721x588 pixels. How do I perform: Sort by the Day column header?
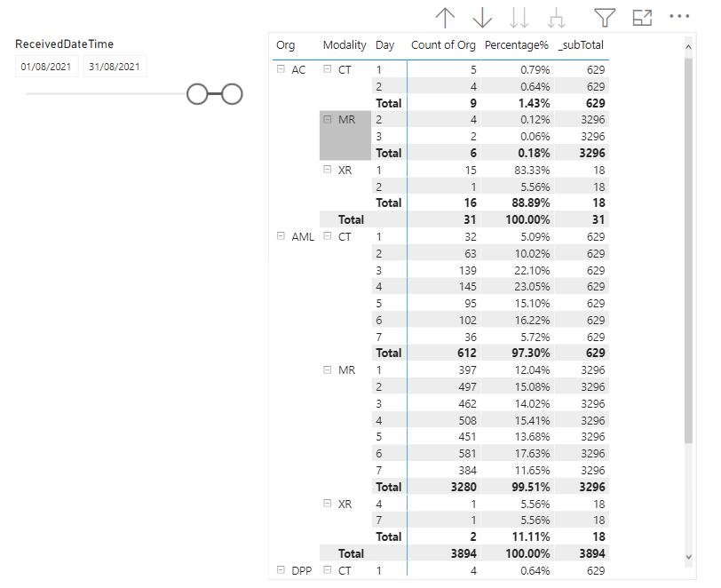[384, 45]
